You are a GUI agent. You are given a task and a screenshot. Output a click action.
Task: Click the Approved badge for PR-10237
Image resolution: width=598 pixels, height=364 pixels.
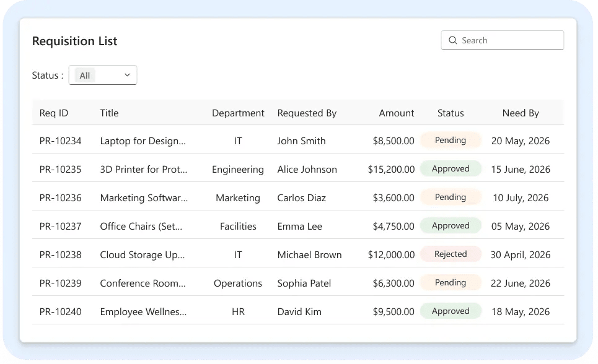coord(451,225)
